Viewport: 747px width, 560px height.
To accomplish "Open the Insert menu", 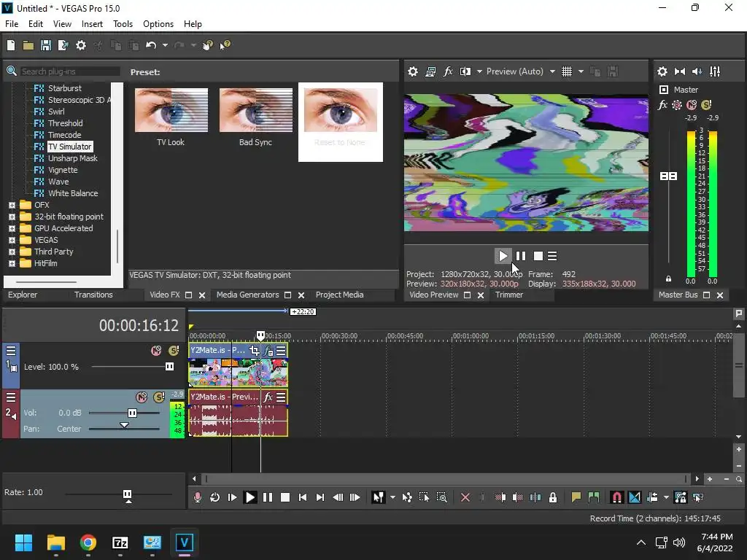I will click(x=92, y=24).
